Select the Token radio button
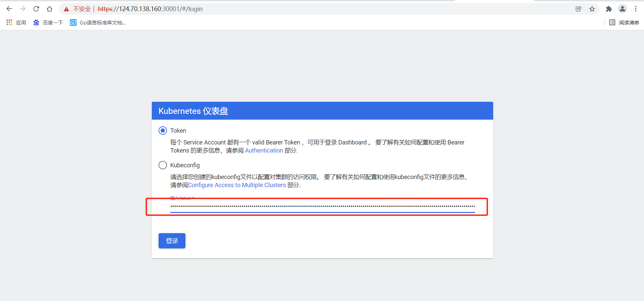 [x=163, y=130]
